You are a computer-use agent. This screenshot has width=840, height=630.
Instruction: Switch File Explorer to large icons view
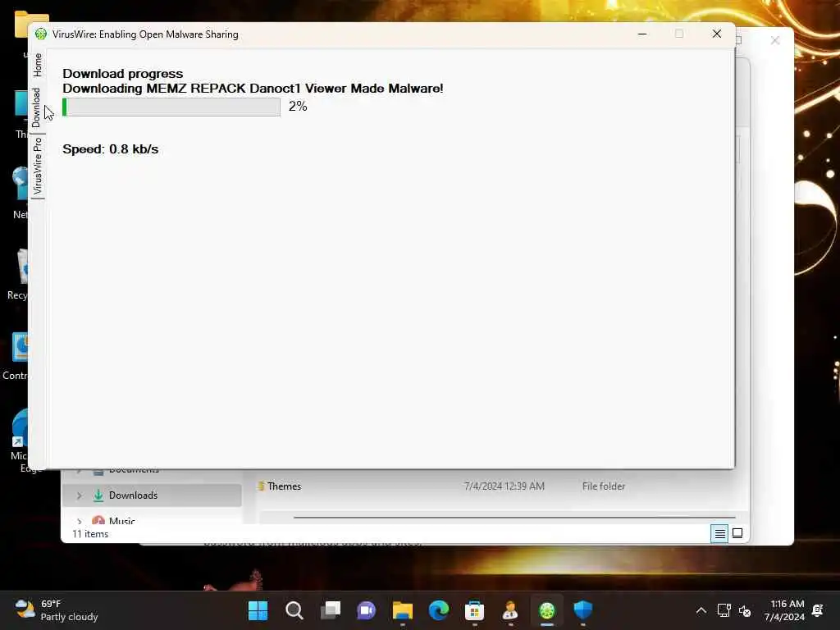pyautogui.click(x=737, y=533)
